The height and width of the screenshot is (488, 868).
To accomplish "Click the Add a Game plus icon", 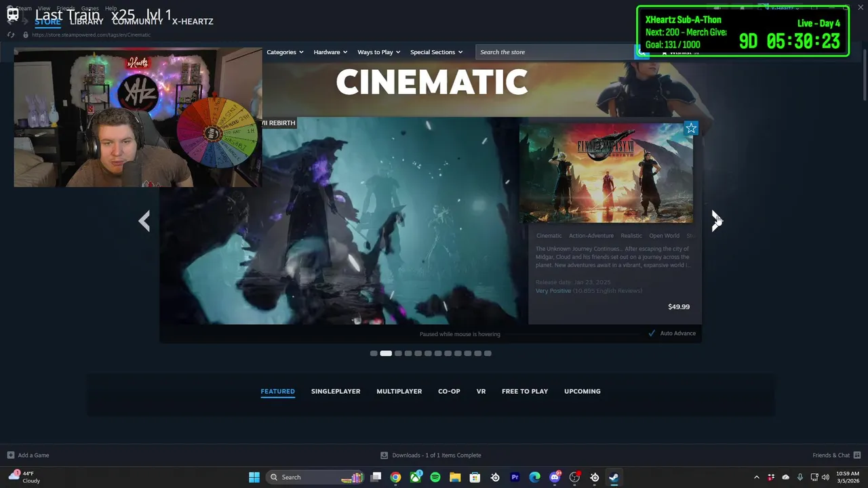I will tap(10, 455).
